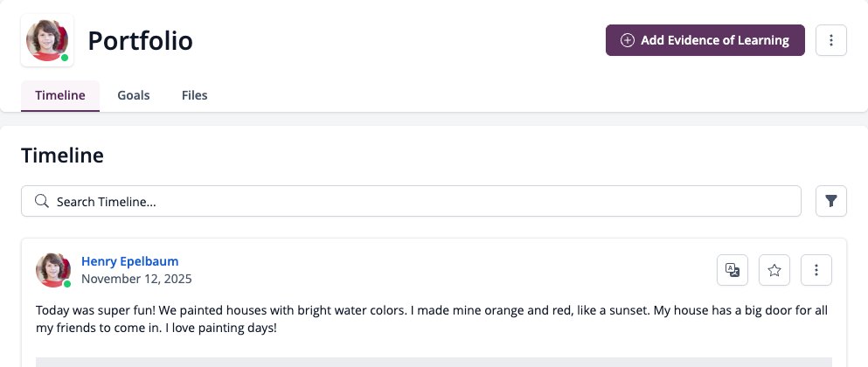Click Henry's avatar on the timeline post
Screen dimensions: 868x367
pos(53,270)
